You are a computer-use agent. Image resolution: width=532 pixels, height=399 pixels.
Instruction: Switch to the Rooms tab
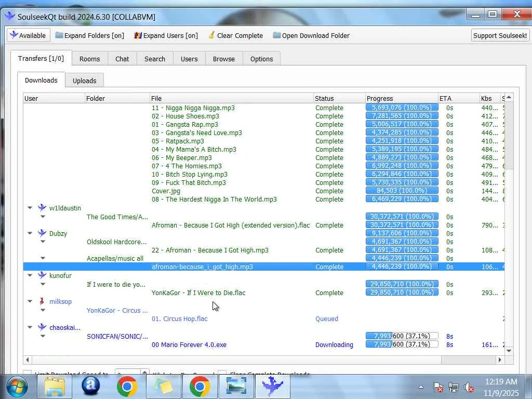tap(89, 59)
